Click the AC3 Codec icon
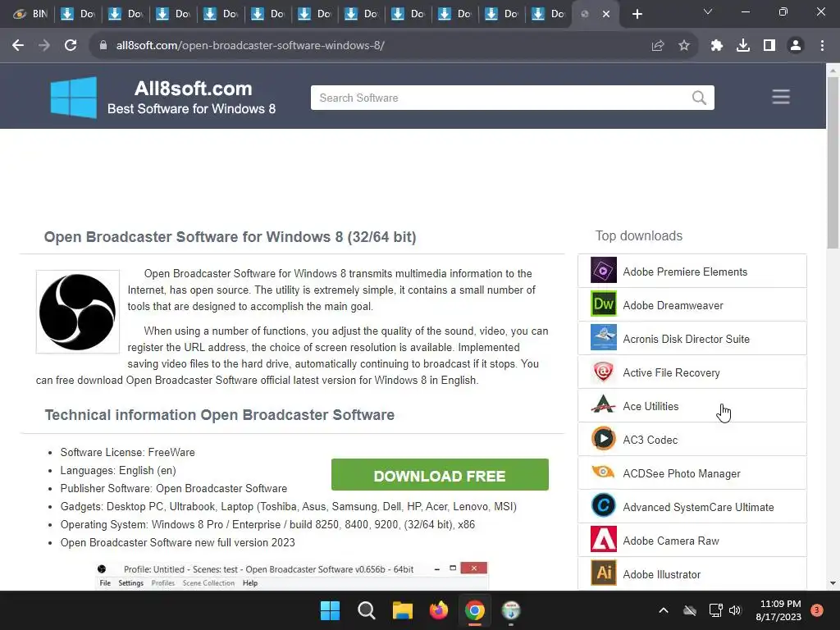The image size is (840, 630). click(x=603, y=439)
